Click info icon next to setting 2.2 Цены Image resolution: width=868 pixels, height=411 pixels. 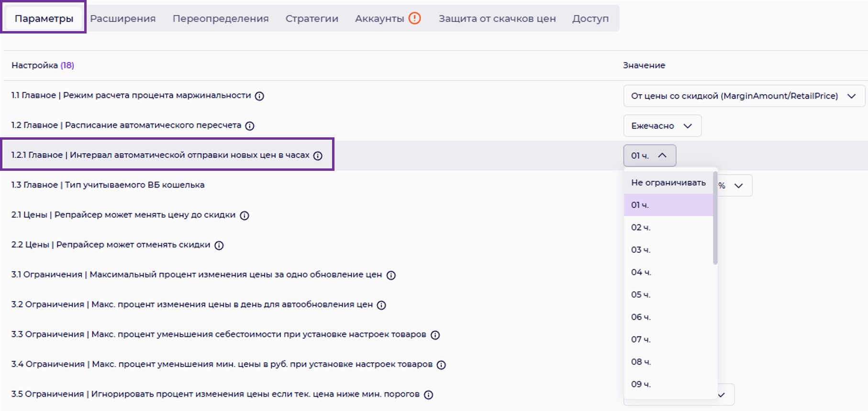point(219,245)
